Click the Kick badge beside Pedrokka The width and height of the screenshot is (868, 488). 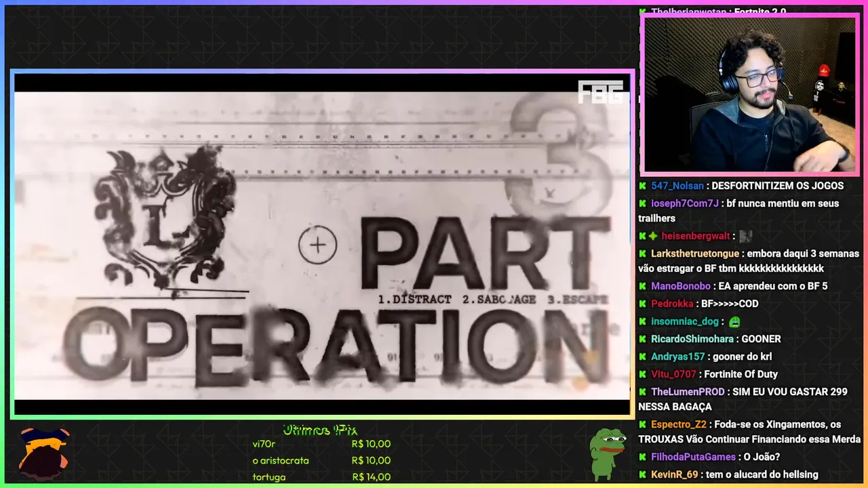642,304
